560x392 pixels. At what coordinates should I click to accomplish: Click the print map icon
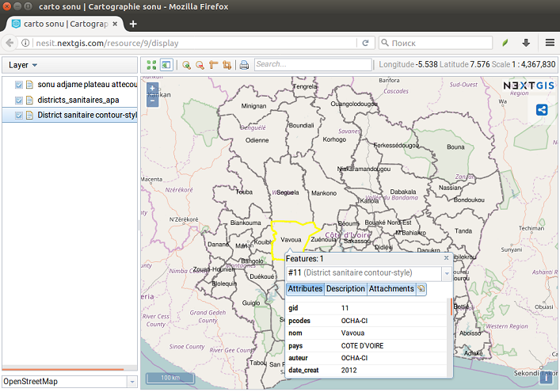pos(245,65)
